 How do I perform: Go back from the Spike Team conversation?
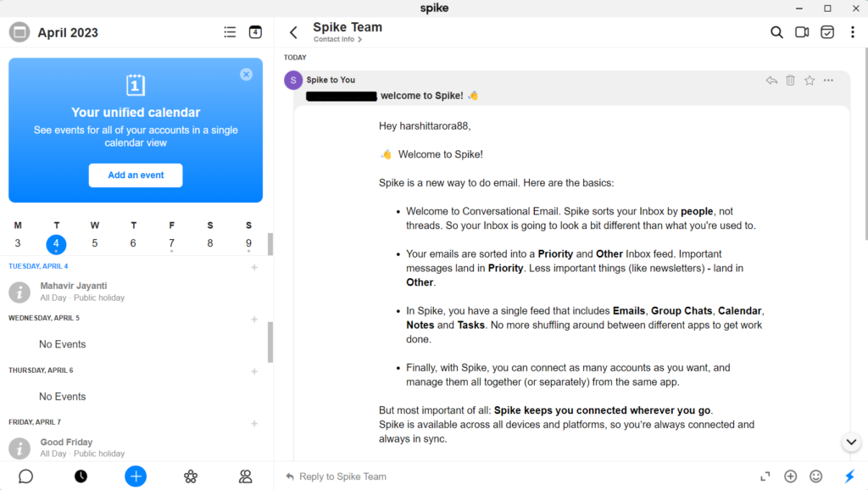click(293, 32)
